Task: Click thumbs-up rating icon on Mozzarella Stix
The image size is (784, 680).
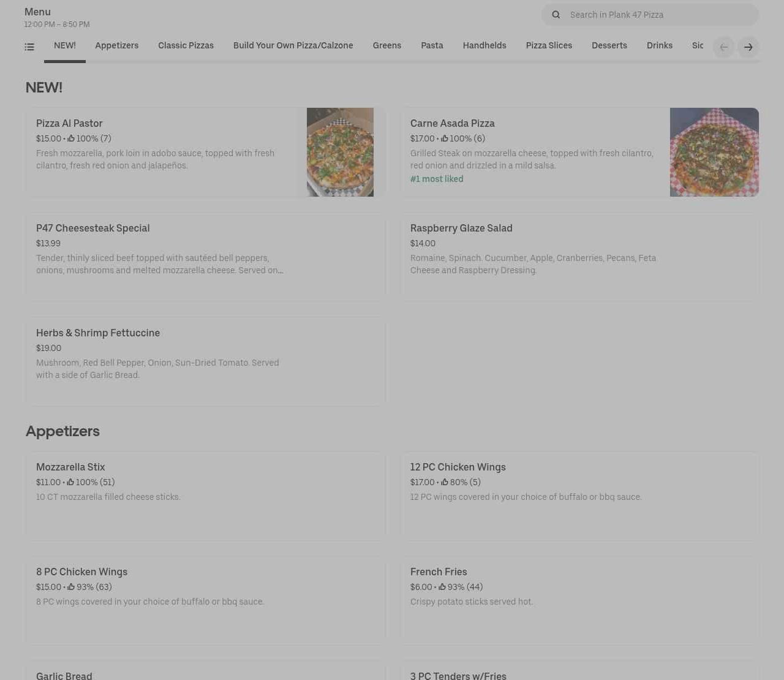Action: click(x=70, y=482)
